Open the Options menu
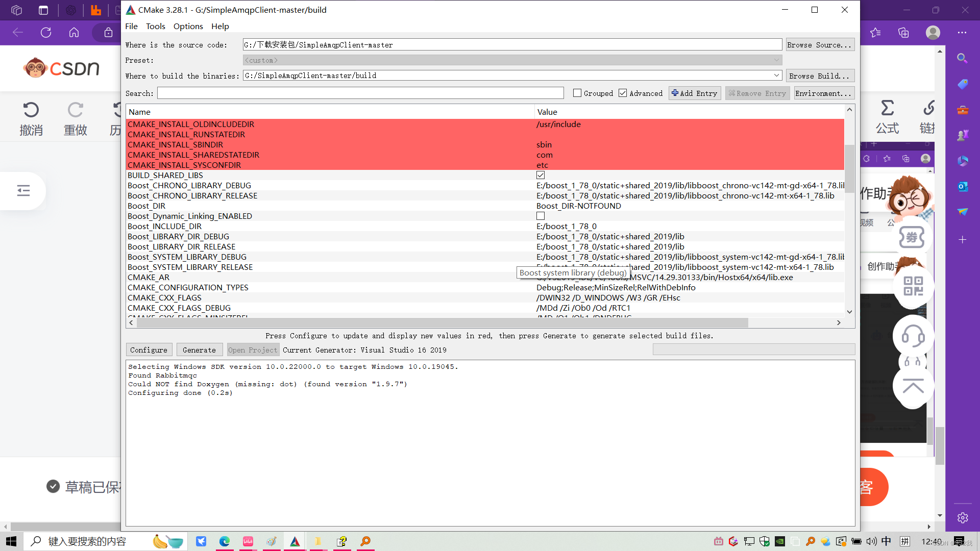This screenshot has width=980, height=551. pos(188,26)
